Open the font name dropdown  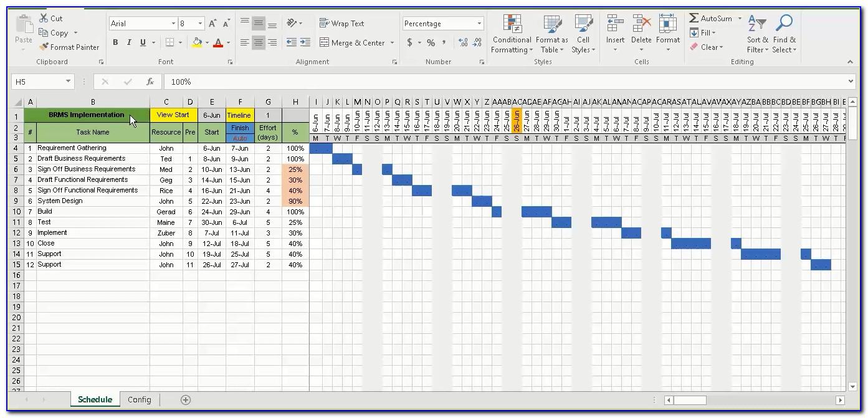(x=173, y=23)
